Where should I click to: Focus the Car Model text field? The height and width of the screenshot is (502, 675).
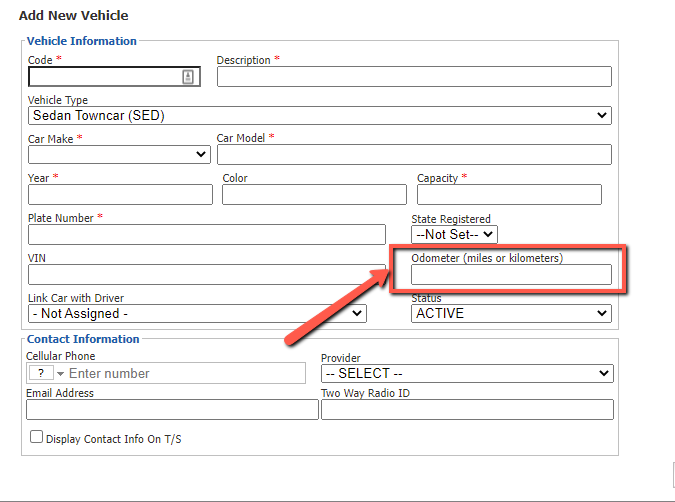[x=414, y=155]
